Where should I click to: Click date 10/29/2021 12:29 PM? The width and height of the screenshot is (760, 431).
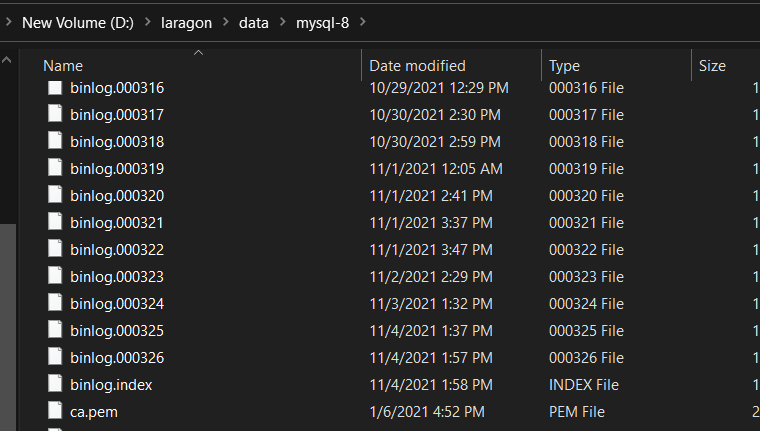439,88
